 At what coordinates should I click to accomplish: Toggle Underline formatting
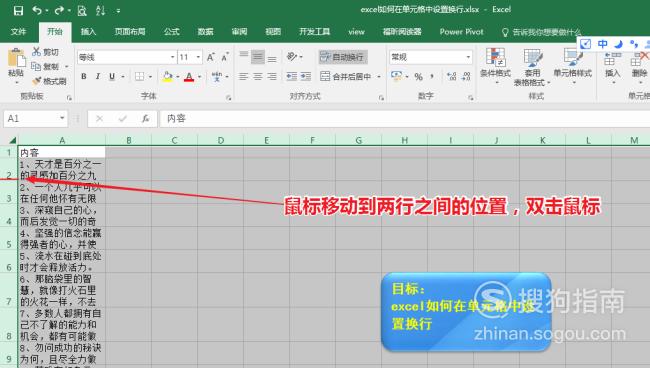click(112, 76)
